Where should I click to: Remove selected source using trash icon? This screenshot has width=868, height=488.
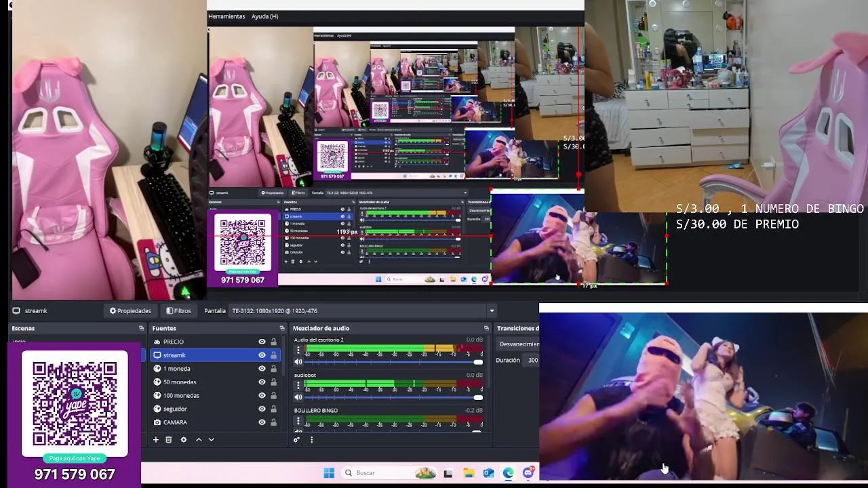pyautogui.click(x=169, y=440)
